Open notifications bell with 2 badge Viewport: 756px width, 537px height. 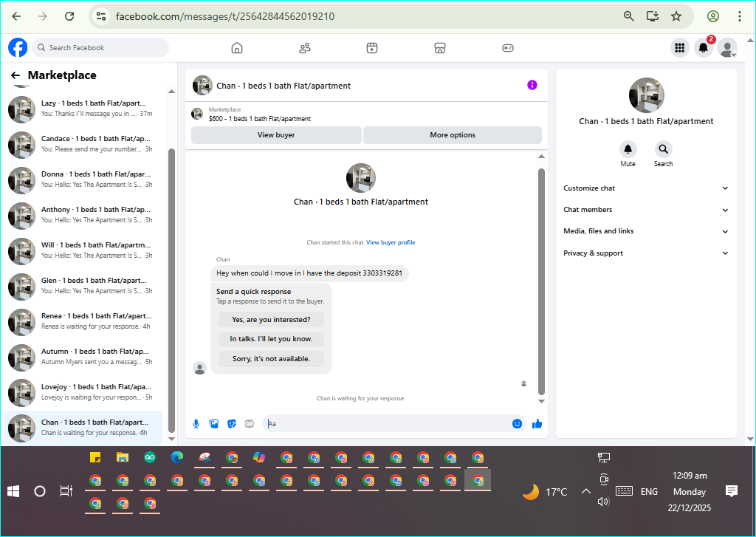point(704,48)
